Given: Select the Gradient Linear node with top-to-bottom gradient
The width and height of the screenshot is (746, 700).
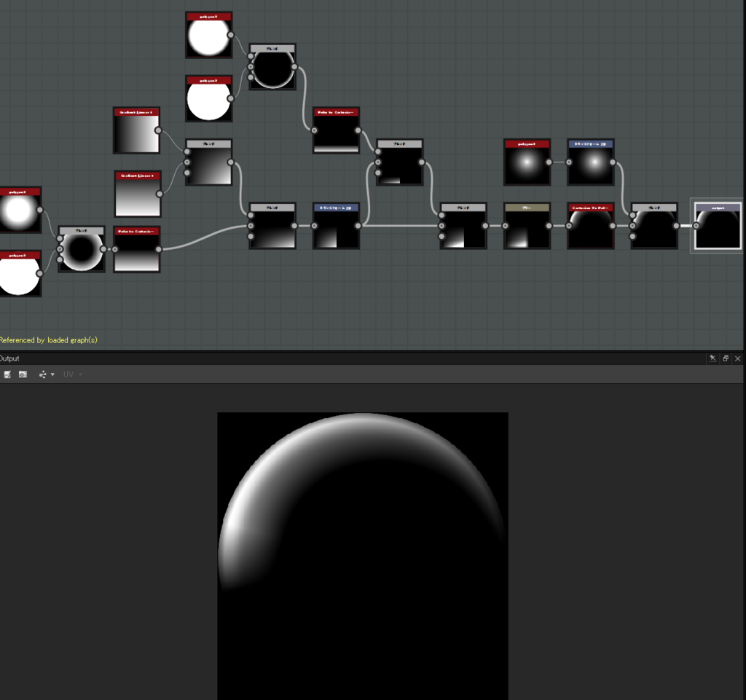Looking at the screenshot, I should 138,194.
